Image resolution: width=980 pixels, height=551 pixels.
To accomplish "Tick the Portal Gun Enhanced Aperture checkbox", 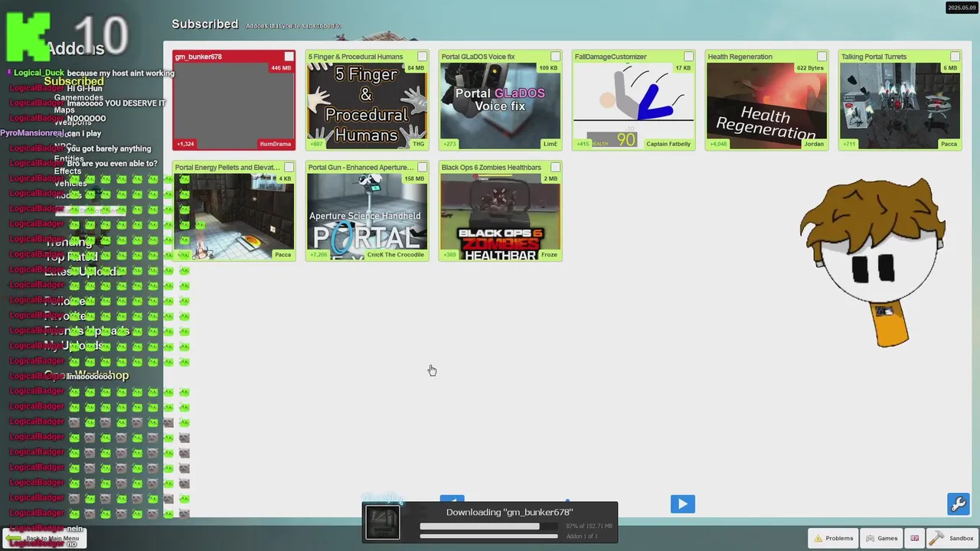I will [422, 168].
